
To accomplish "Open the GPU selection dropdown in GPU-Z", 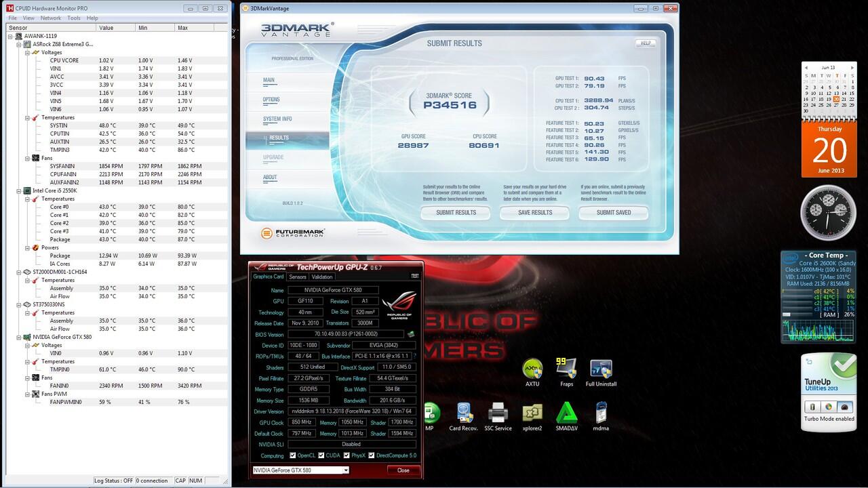I will click(x=346, y=470).
